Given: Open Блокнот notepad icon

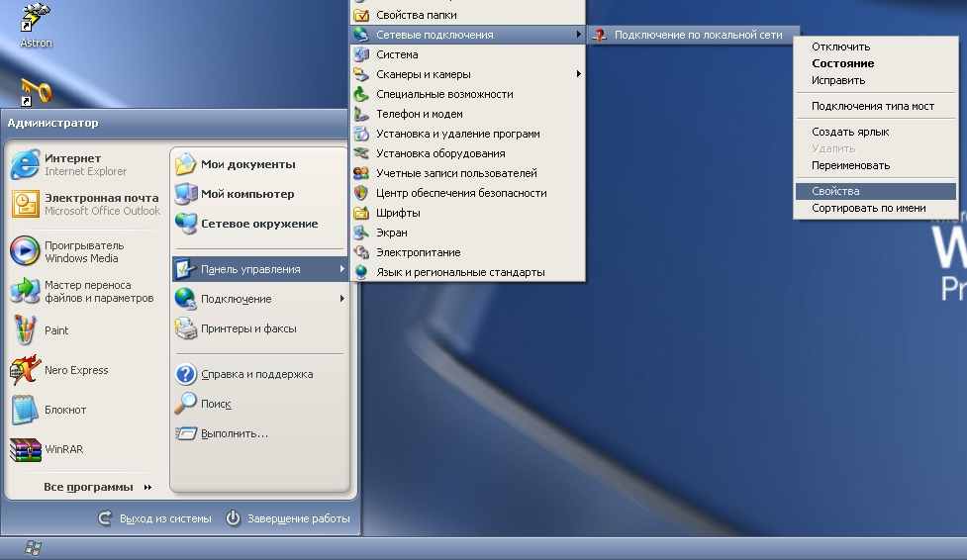Looking at the screenshot, I should coord(26,410).
